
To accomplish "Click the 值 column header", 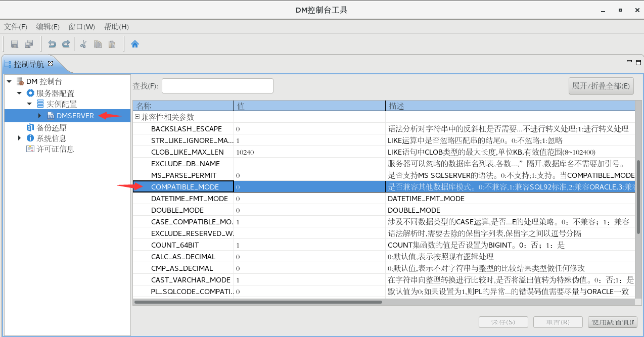I will [309, 106].
